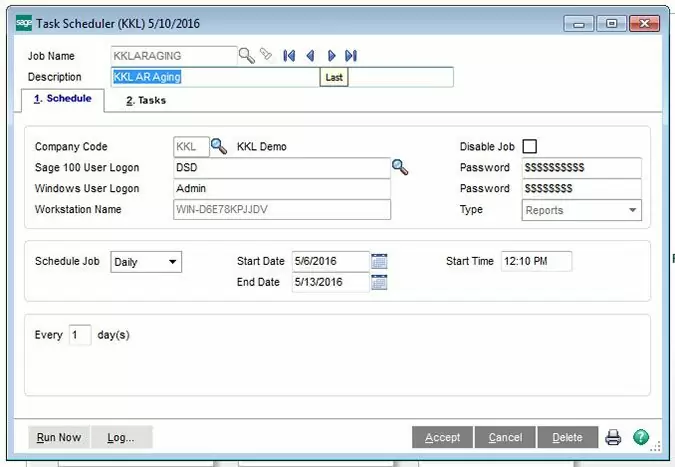Viewport: 675px width, 467px height.
Task: Check the Disable Job checkbox
Action: pos(530,147)
